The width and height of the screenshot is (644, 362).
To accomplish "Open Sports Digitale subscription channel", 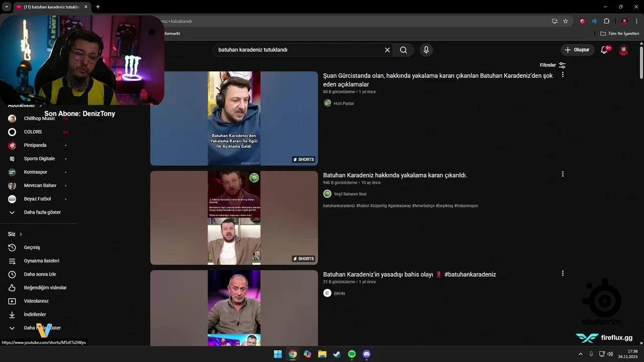I will pyautogui.click(x=38, y=159).
